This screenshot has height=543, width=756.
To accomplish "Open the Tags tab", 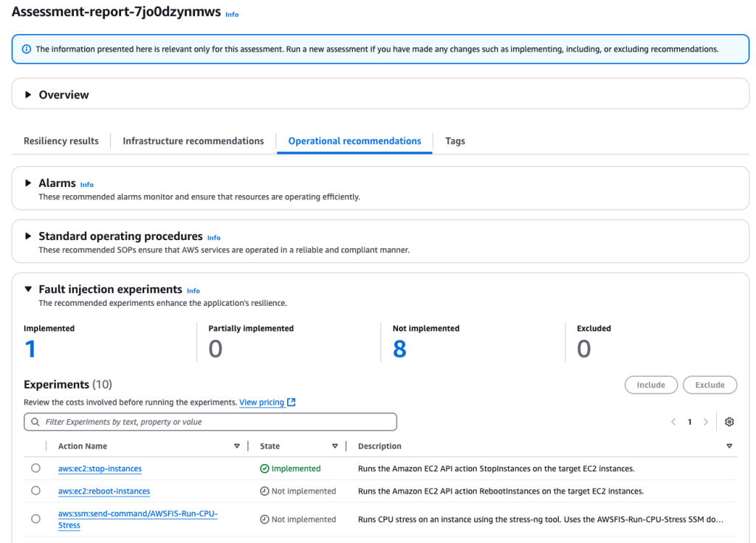I will pyautogui.click(x=455, y=140).
